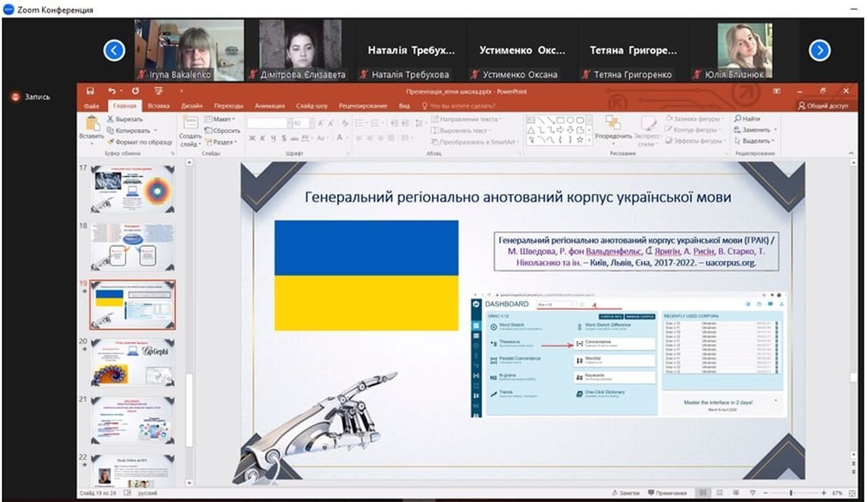The width and height of the screenshot is (868, 502).
Task: Click the Find (Найти) magnifier icon
Action: (x=738, y=119)
